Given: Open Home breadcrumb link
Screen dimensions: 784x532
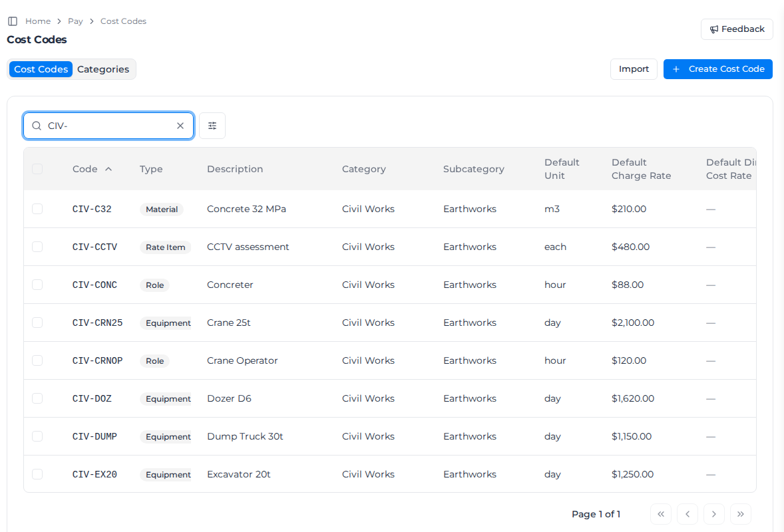Looking at the screenshot, I should tap(38, 21).
